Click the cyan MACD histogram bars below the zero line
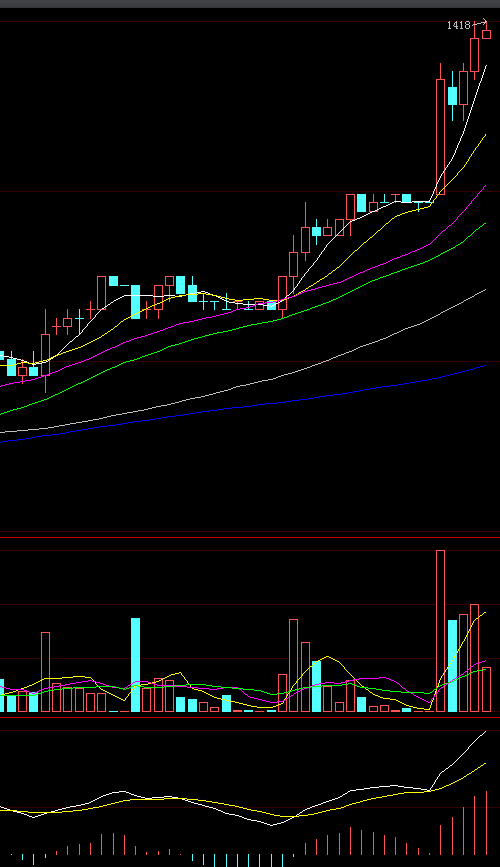500x867 pixels. (243, 860)
